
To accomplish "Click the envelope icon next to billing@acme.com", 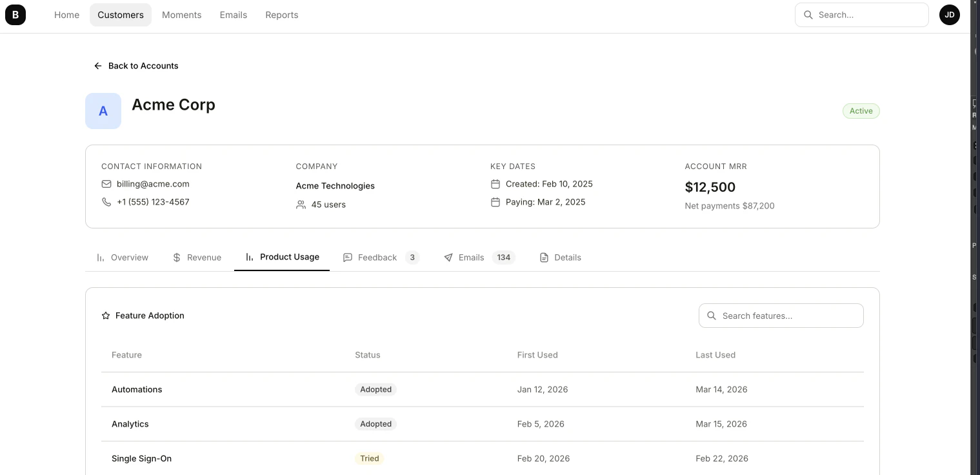I will tap(106, 184).
